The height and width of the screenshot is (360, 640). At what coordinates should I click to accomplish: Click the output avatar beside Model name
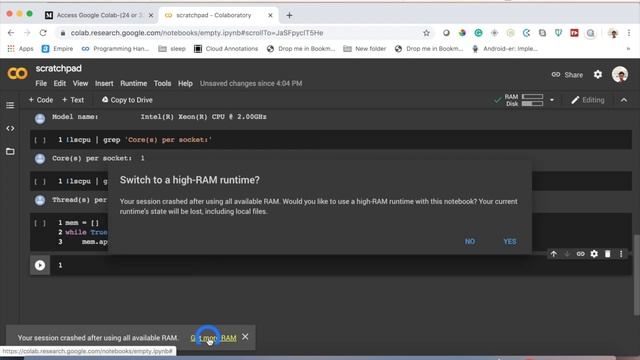click(40, 118)
